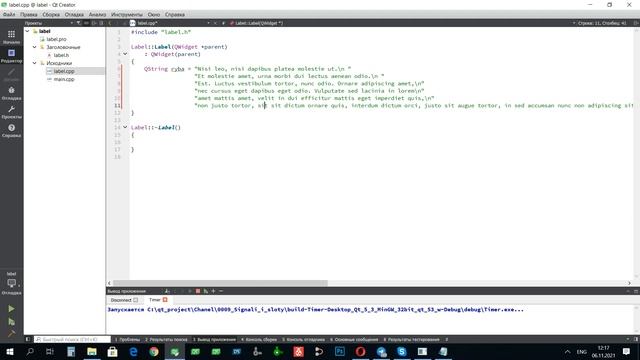640x360 pixels.
Task: Toggle the left sidebar visibility button
Action: pos(28,339)
